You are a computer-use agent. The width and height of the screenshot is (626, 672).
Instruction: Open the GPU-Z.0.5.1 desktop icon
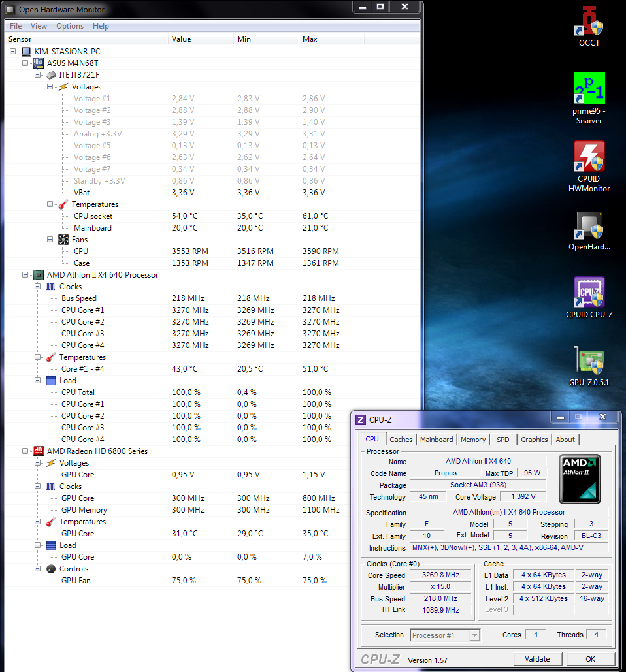tap(589, 366)
